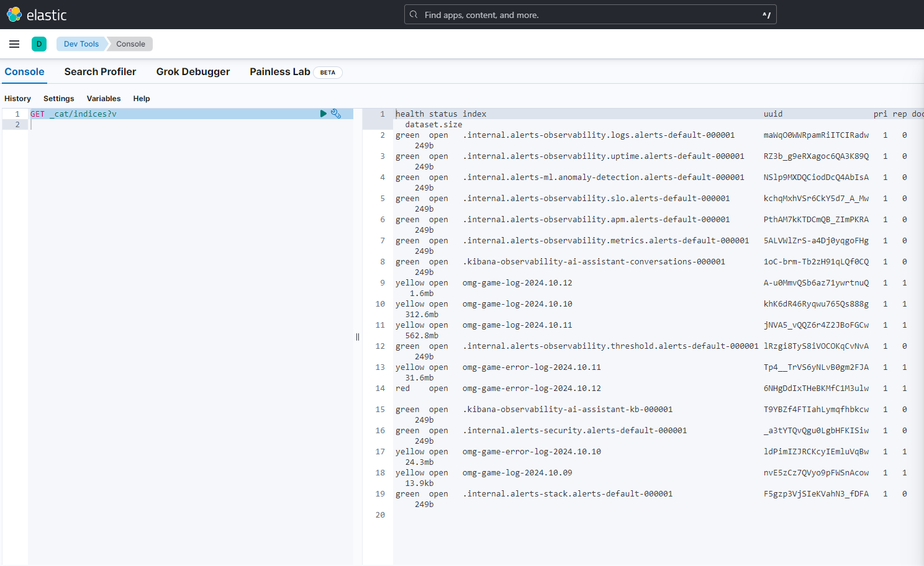Open the Grok Debugger tab
The height and width of the screenshot is (566, 924).
click(192, 72)
